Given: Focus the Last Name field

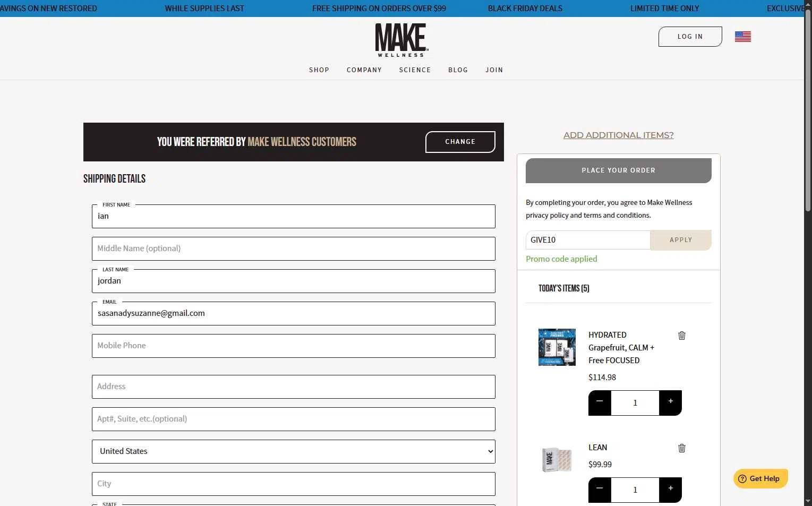Looking at the screenshot, I should (294, 281).
